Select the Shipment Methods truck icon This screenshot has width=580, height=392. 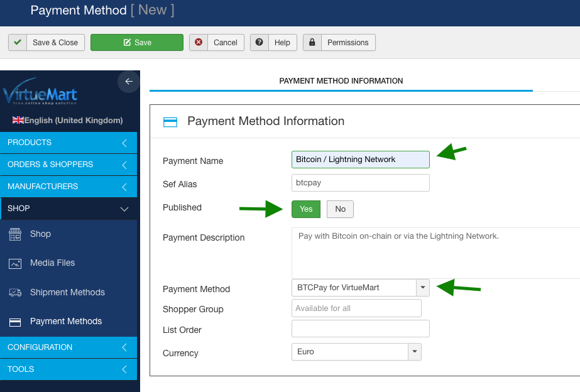tap(16, 292)
